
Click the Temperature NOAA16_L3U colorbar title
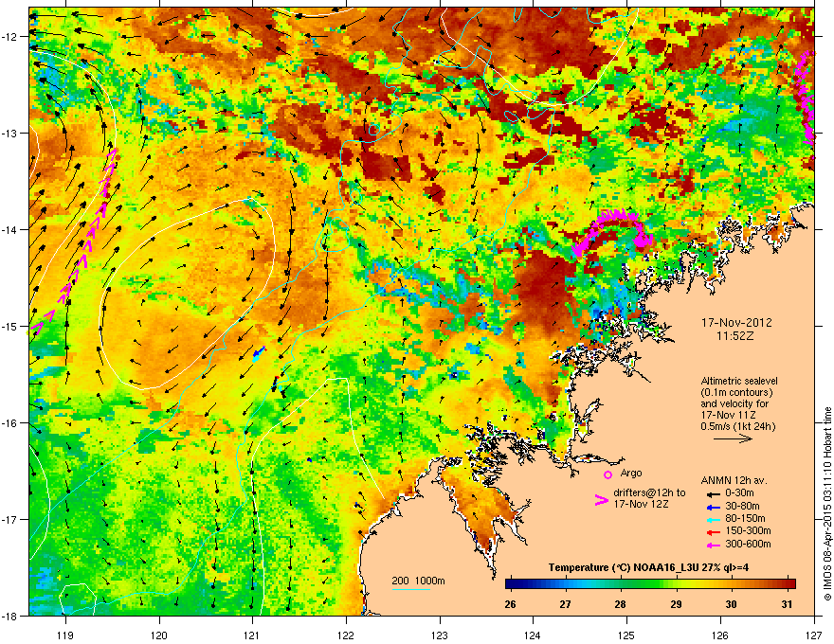tap(648, 567)
